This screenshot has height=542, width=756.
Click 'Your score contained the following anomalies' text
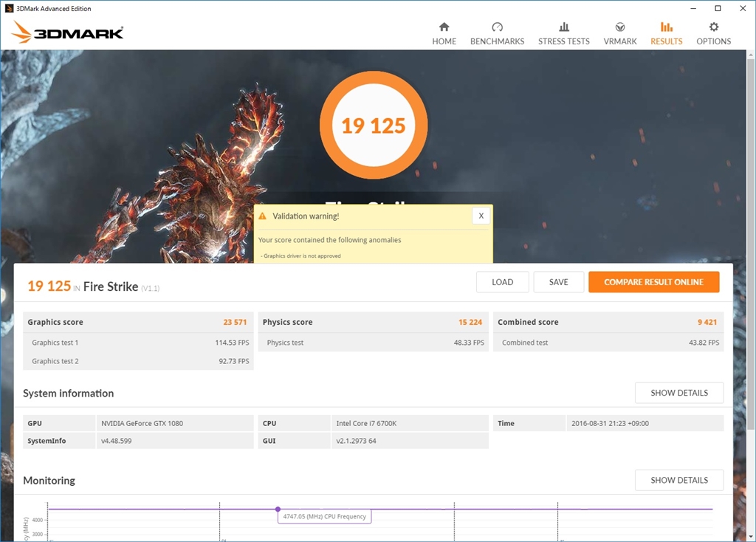point(329,240)
